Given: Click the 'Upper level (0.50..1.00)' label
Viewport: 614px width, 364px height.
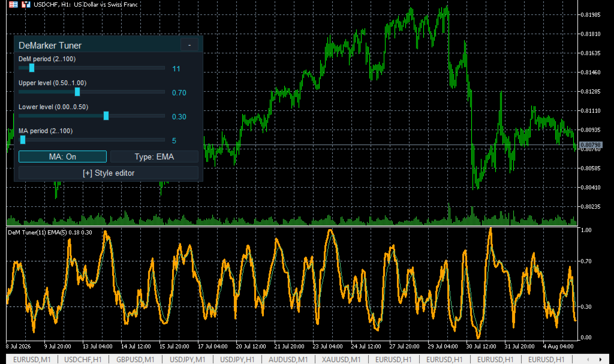Looking at the screenshot, I should coord(53,83).
